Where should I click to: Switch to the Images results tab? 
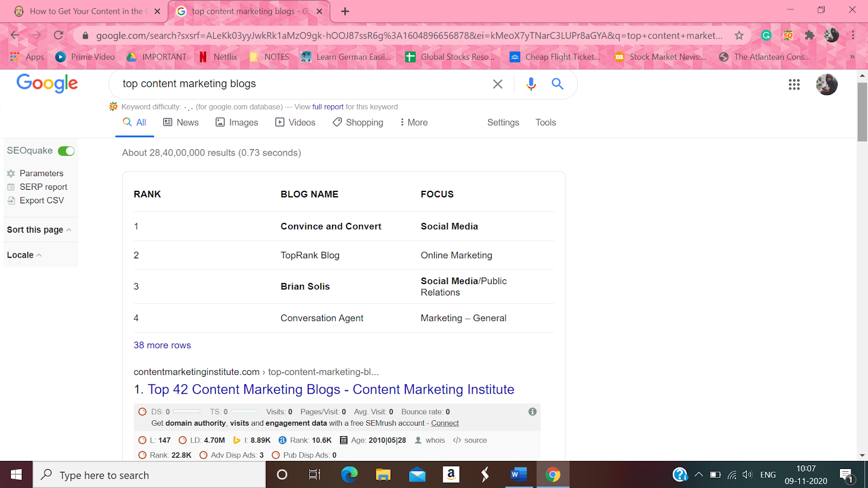pyautogui.click(x=237, y=123)
